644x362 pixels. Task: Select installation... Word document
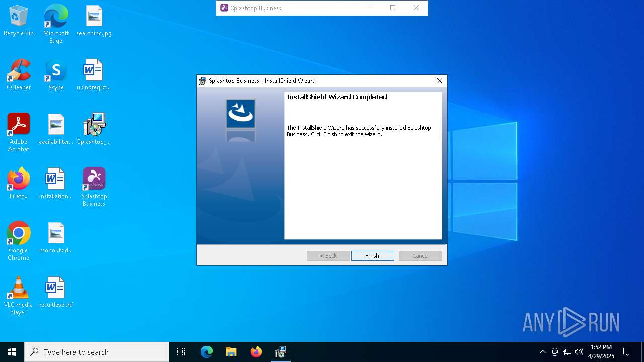[56, 184]
